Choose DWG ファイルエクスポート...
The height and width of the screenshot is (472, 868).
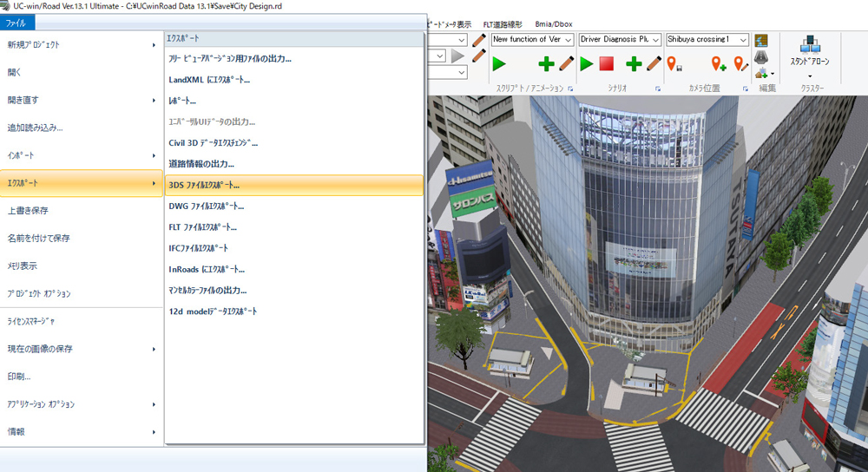[294, 206]
